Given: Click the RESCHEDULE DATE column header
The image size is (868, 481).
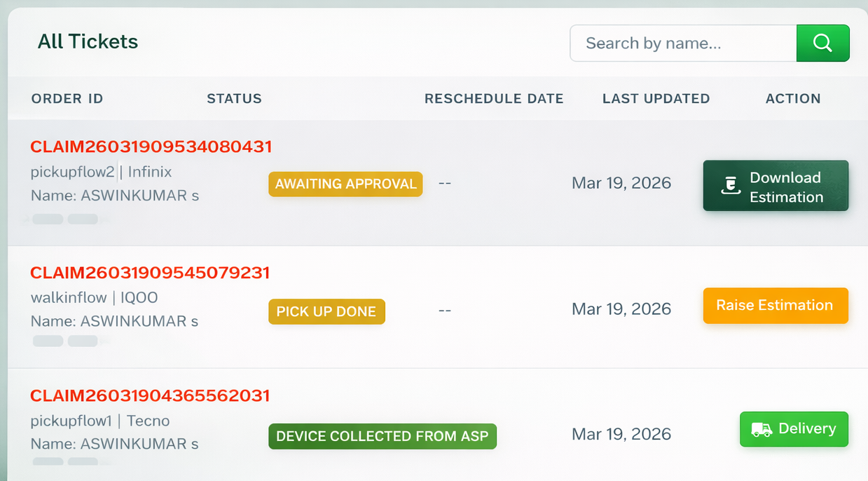Looking at the screenshot, I should 493,99.
